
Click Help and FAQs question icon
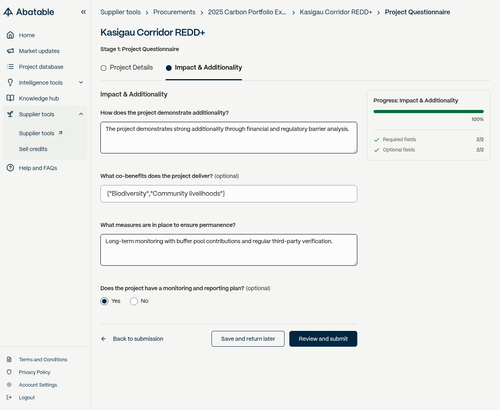(x=10, y=168)
